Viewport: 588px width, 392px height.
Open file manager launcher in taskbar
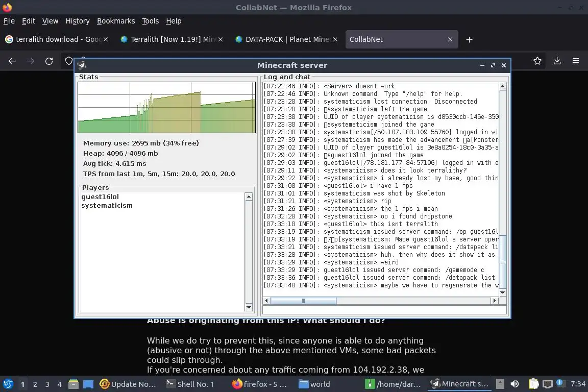[x=73, y=384]
